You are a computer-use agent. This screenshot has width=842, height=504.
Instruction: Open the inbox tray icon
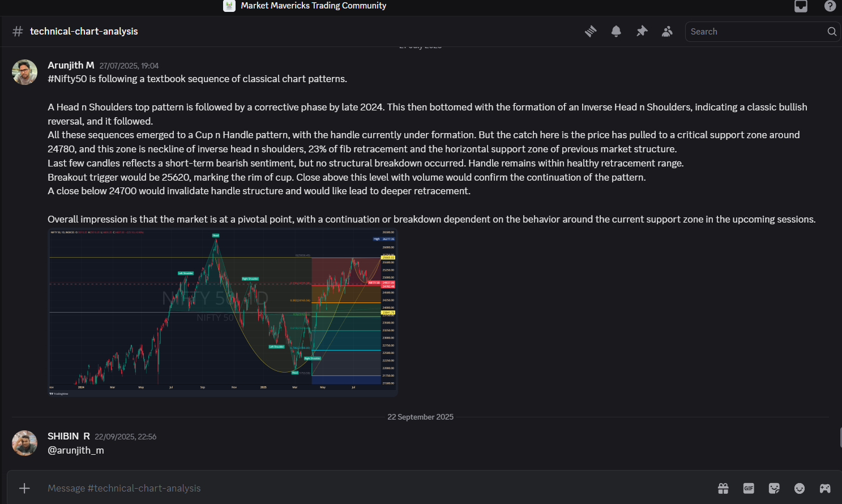click(x=801, y=6)
